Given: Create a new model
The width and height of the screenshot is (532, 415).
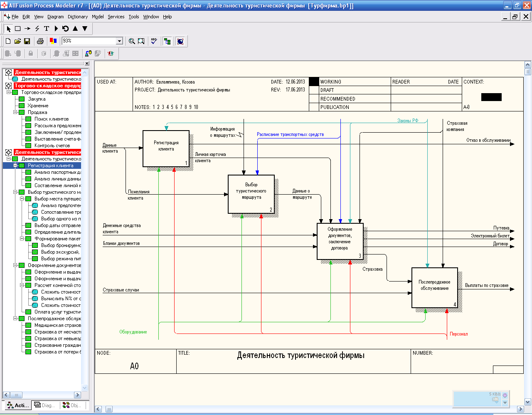Looking at the screenshot, I should 8,41.
